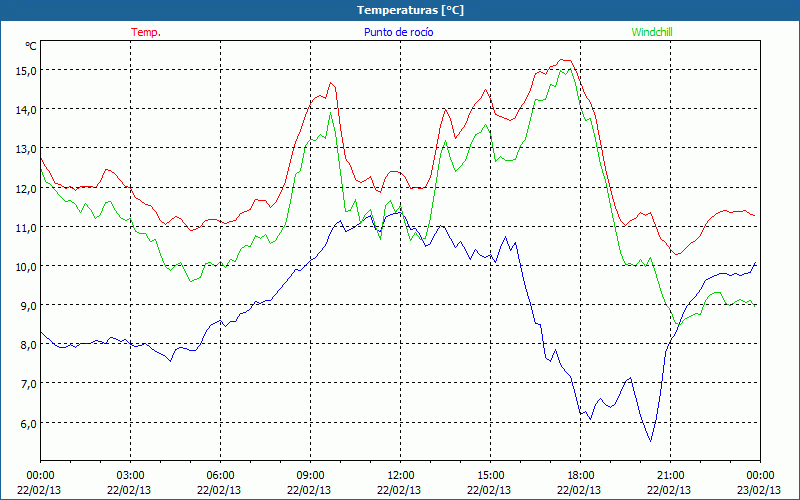Screen dimensions: 800x500
Task: Select the green 'Windchill' legend label
Action: 652,32
